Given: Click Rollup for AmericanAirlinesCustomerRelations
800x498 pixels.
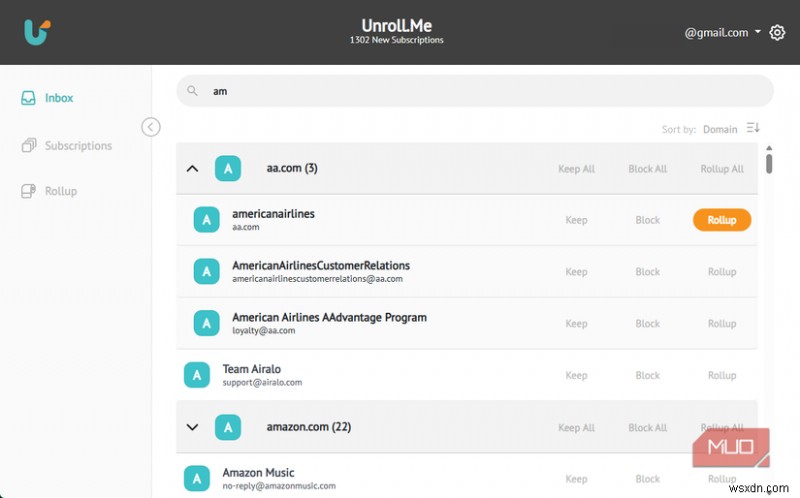Looking at the screenshot, I should pos(722,272).
